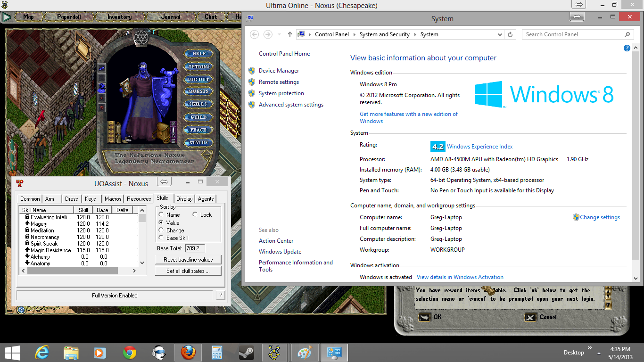Open the Inventory menu in game bar
This screenshot has width=644, height=362.
pos(119,17)
